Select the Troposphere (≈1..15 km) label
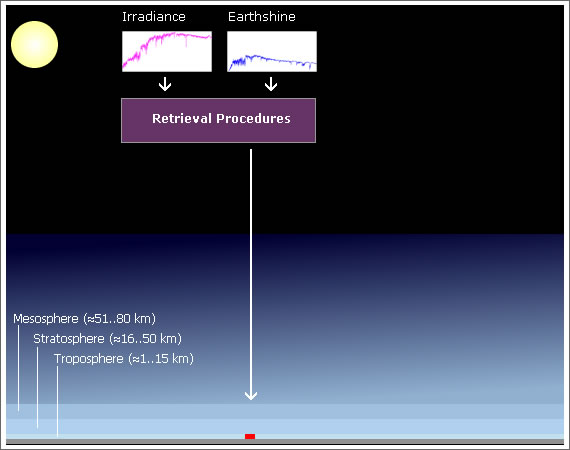 (124, 359)
